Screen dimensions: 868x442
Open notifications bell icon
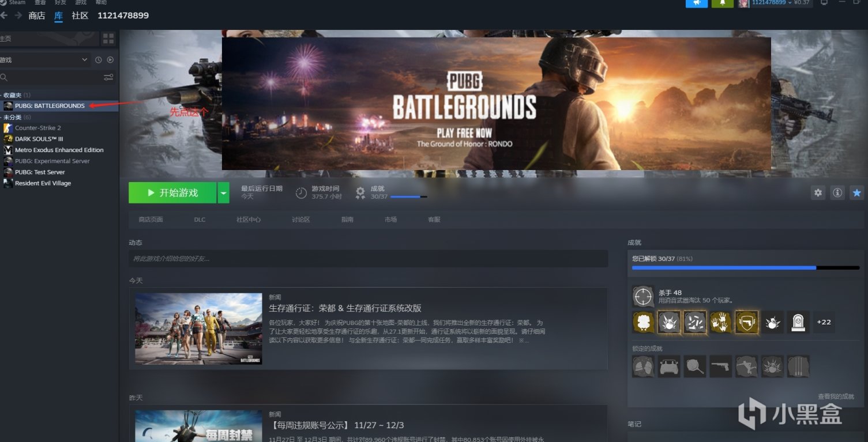tap(723, 3)
